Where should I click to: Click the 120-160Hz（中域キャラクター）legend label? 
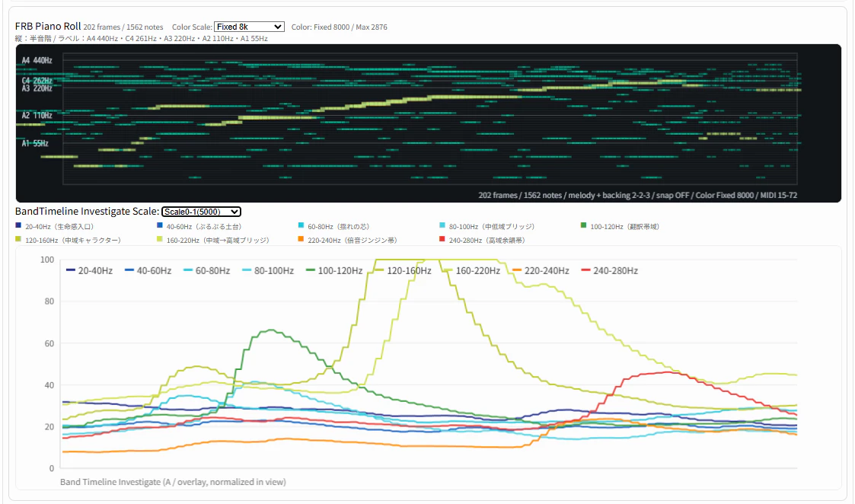click(x=73, y=240)
